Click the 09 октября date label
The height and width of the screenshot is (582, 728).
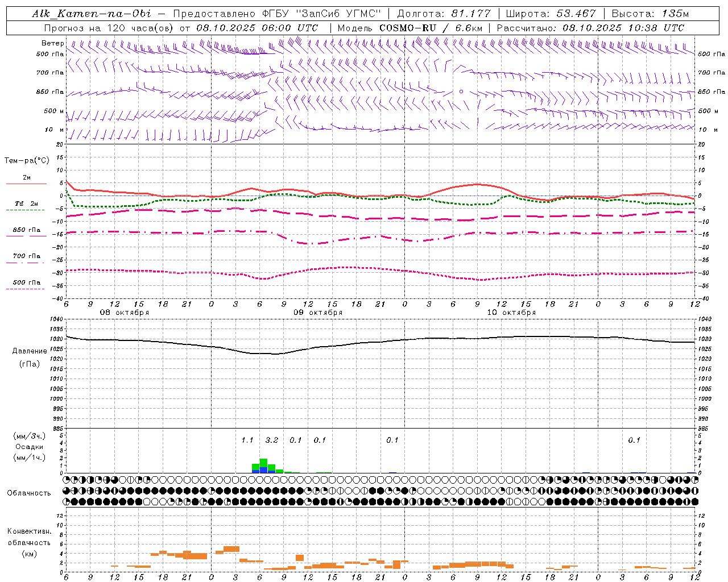point(318,313)
